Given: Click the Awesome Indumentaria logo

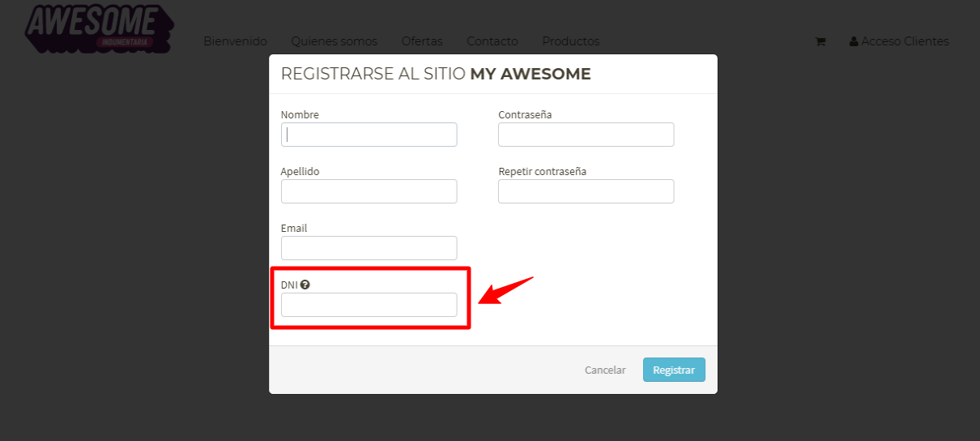Looking at the screenshot, I should (99, 29).
